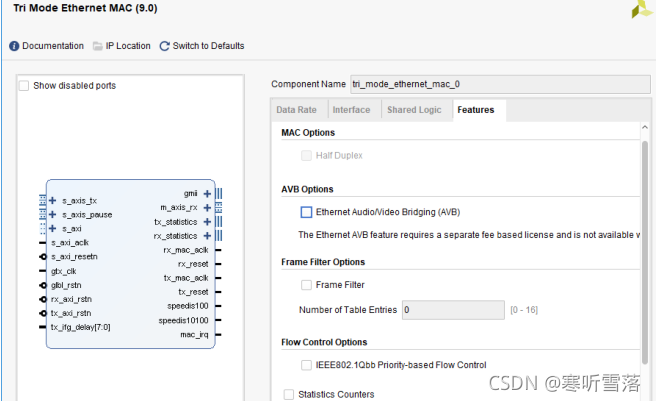Click the Flow Control Options heading
Viewport: 656px width, 401px height.
324,342
